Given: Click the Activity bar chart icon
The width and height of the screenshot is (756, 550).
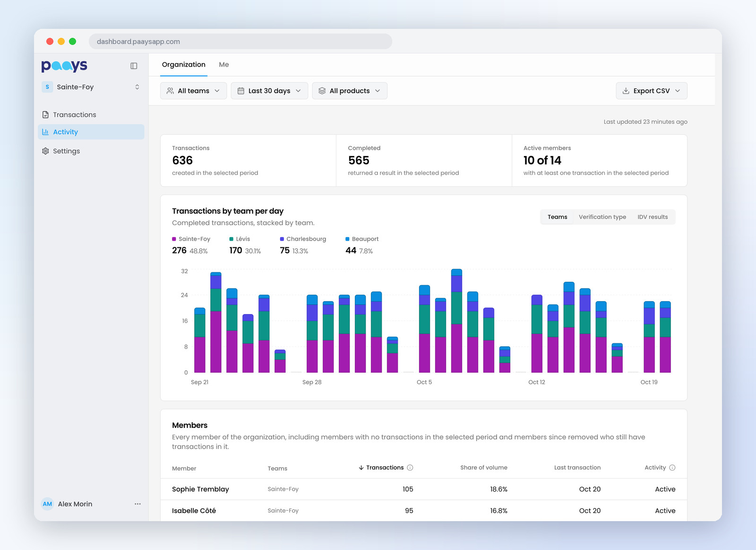Looking at the screenshot, I should coord(45,132).
